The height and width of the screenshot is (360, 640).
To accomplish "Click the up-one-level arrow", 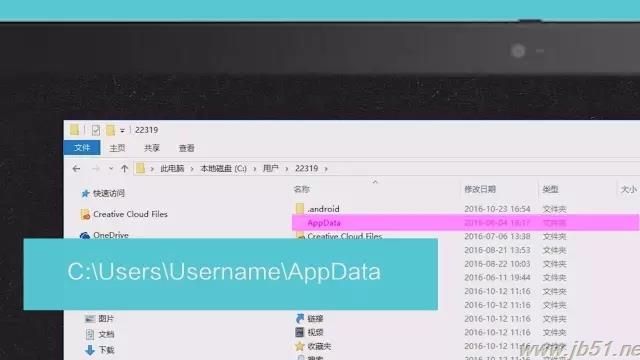I will click(x=124, y=169).
